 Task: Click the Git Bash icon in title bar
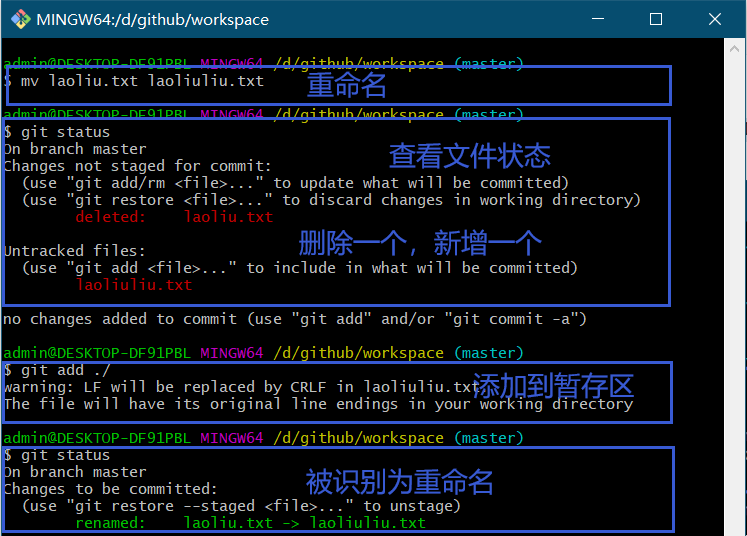(x=20, y=19)
